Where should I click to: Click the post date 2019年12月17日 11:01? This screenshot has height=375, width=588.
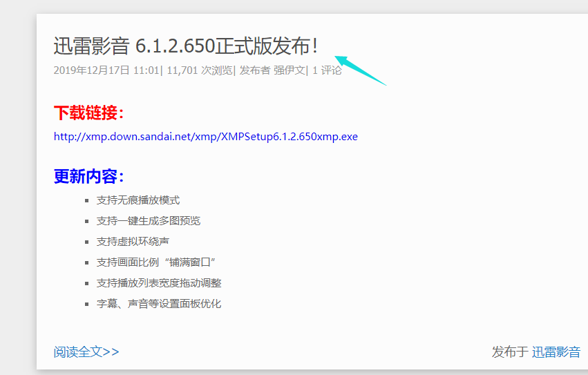[106, 70]
